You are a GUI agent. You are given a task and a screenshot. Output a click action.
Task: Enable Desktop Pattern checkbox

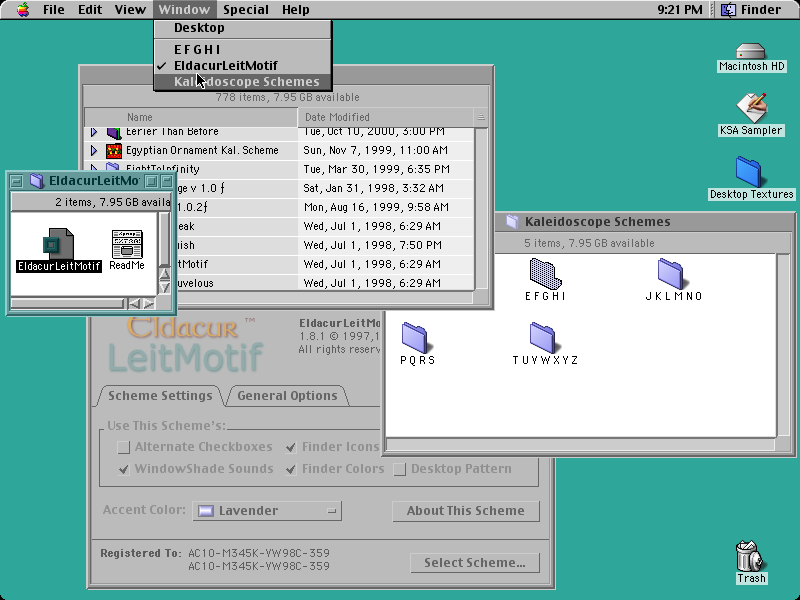click(x=399, y=469)
